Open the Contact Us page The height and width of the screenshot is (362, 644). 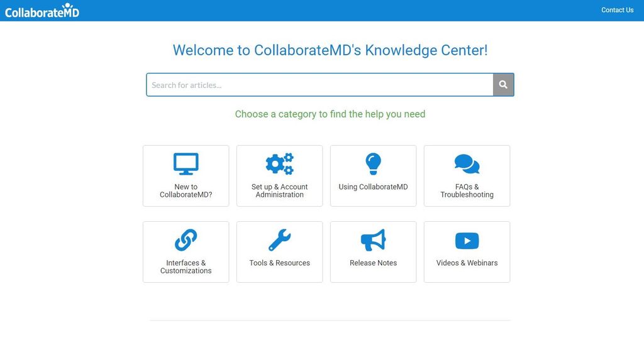coord(617,9)
